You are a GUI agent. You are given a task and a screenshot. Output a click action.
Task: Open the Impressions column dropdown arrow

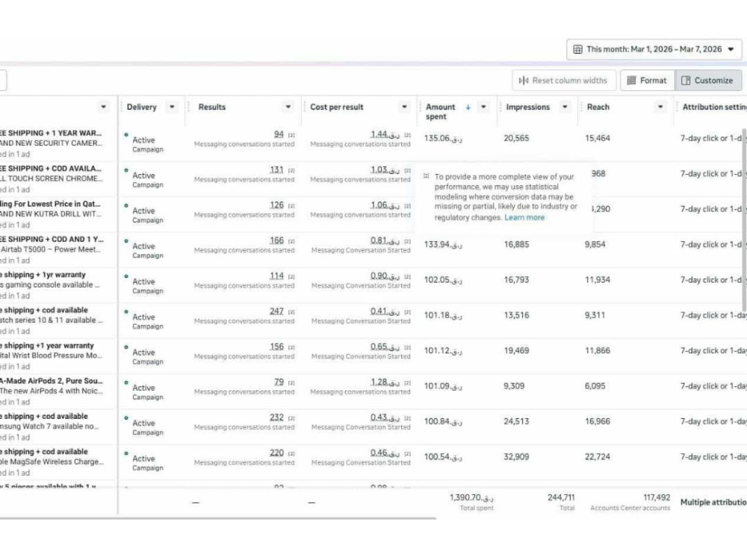click(x=565, y=107)
